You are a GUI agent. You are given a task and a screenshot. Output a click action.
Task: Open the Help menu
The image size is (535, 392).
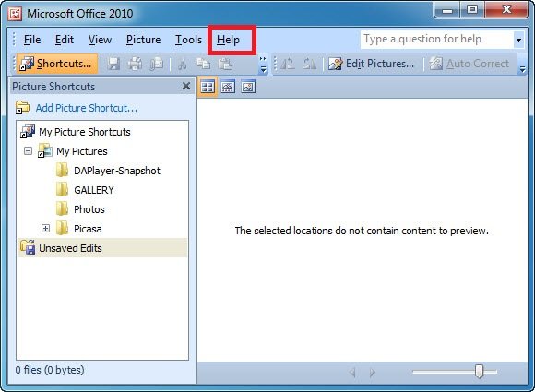point(228,40)
